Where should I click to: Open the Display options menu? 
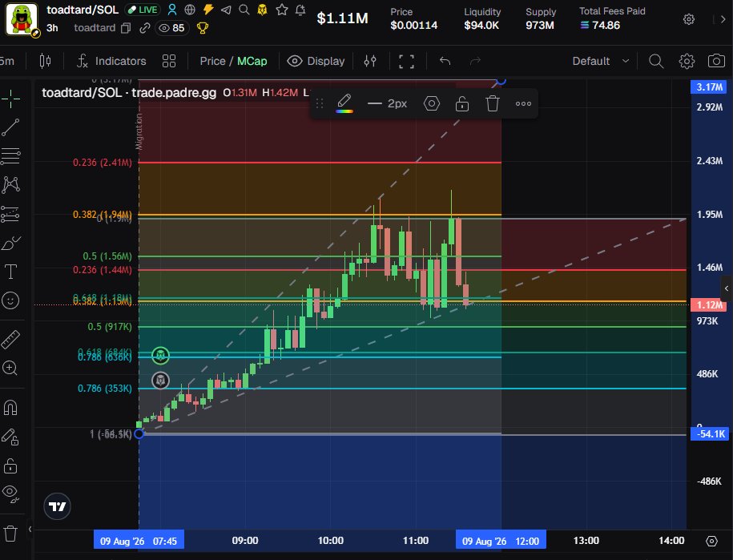point(316,61)
